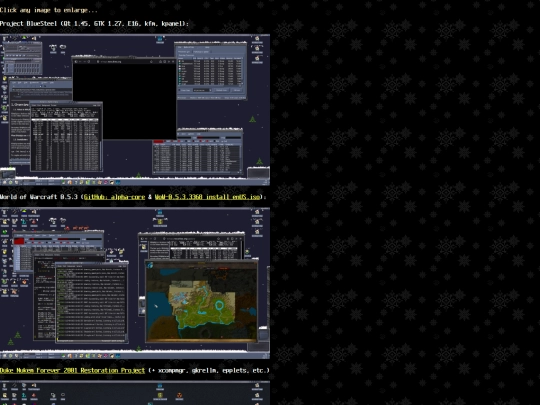Click the '(+ xcompmgr, gkrellm, epplets, etc.)' text
The height and width of the screenshot is (405, 540).
(x=209, y=371)
